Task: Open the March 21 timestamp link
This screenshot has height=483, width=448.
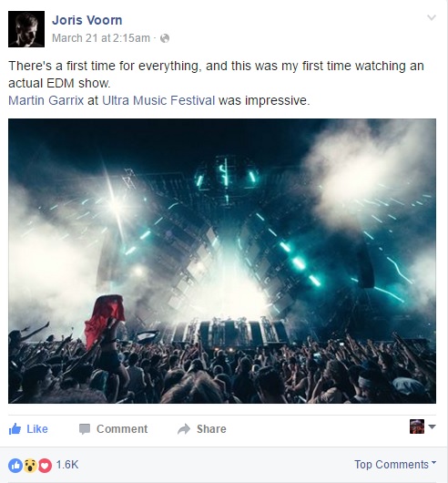Action: click(x=101, y=38)
